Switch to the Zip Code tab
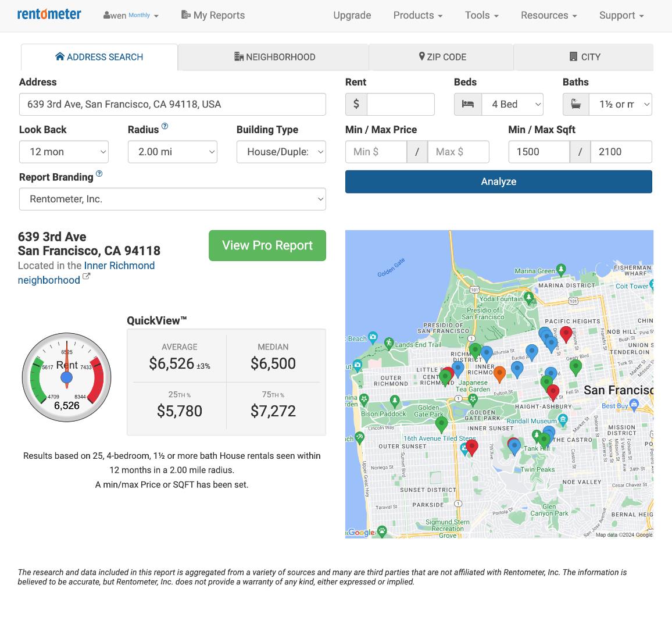 point(442,57)
